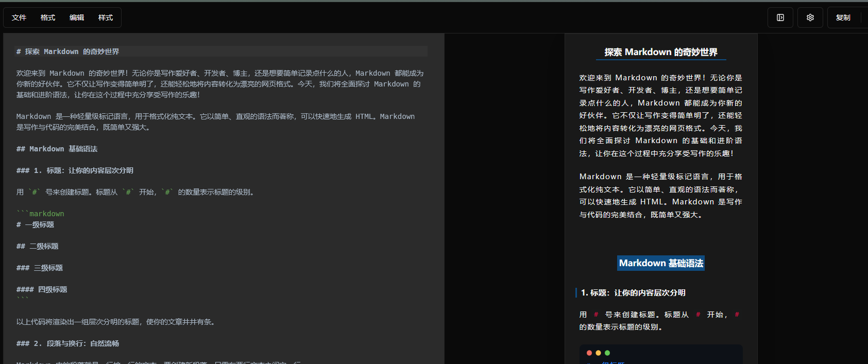Click preview title '探索 Markdown 的奇妙世界'

pyautogui.click(x=661, y=52)
